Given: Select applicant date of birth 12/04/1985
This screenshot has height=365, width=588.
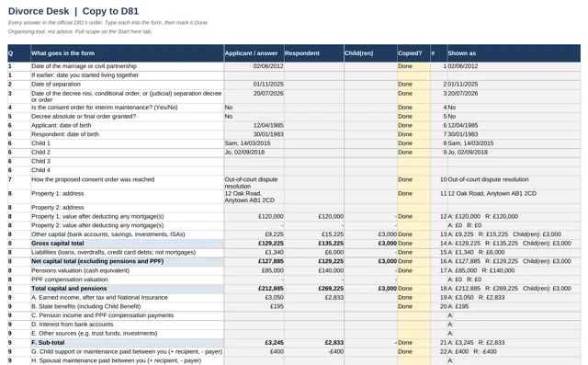Looking at the screenshot, I should [254, 126].
